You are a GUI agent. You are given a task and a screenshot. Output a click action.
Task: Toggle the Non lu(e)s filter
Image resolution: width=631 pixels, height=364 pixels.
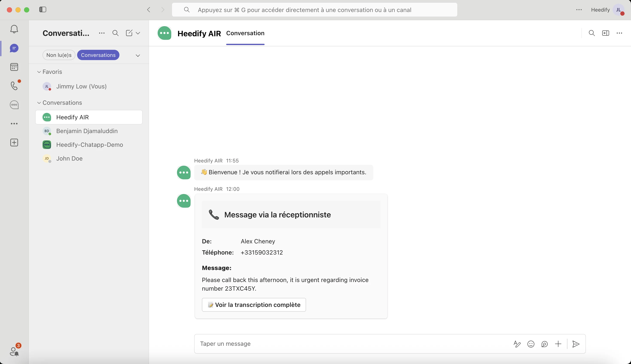pyautogui.click(x=59, y=55)
